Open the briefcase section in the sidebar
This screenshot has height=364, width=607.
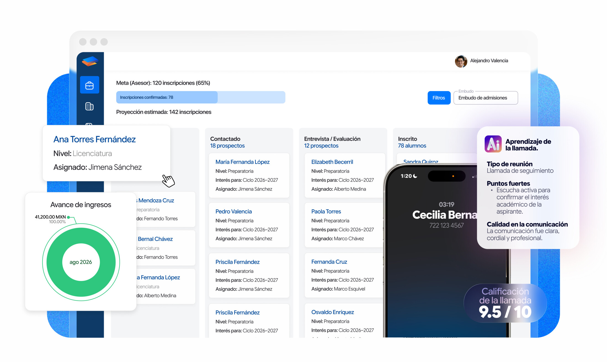(90, 85)
